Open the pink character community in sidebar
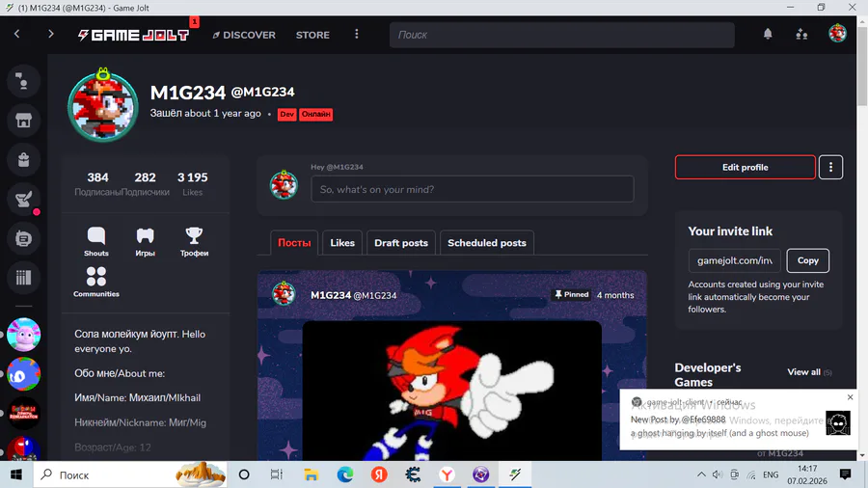Viewport: 868px width, 488px height. tap(23, 335)
